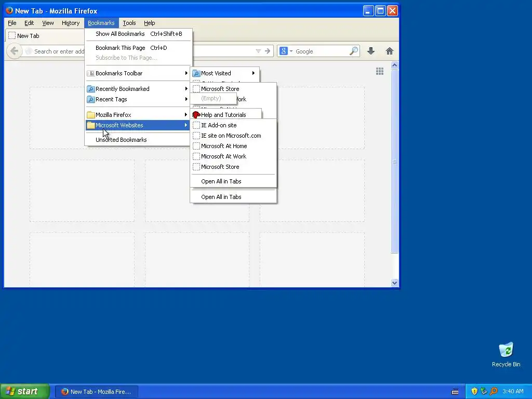Viewport: 532px width, 399px height.
Task: Click the keyboard icon on the taskbar
Action: (x=455, y=392)
